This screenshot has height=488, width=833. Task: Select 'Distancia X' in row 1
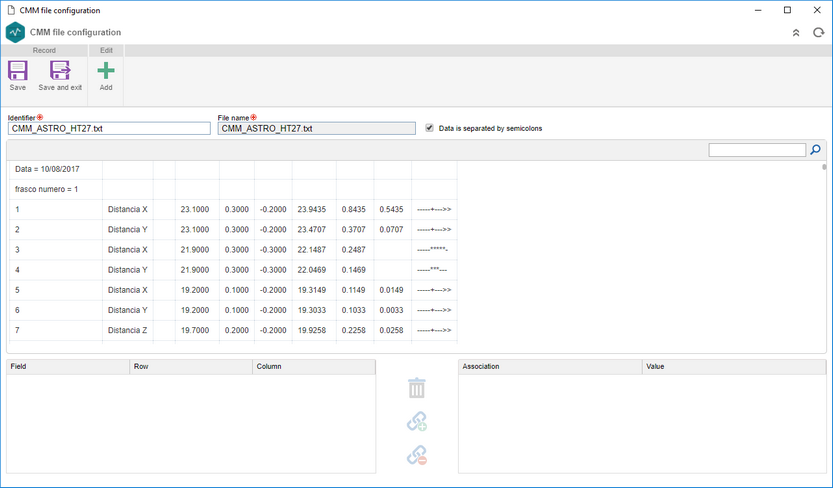tap(128, 209)
